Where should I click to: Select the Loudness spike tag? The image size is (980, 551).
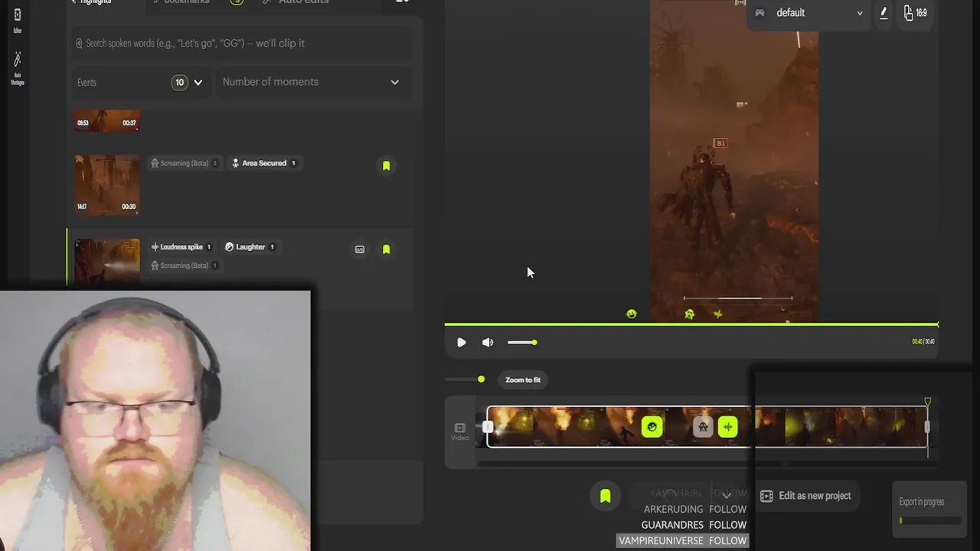tap(182, 247)
